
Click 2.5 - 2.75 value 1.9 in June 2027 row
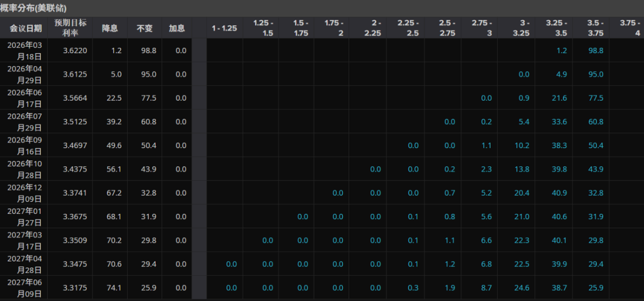point(450,288)
